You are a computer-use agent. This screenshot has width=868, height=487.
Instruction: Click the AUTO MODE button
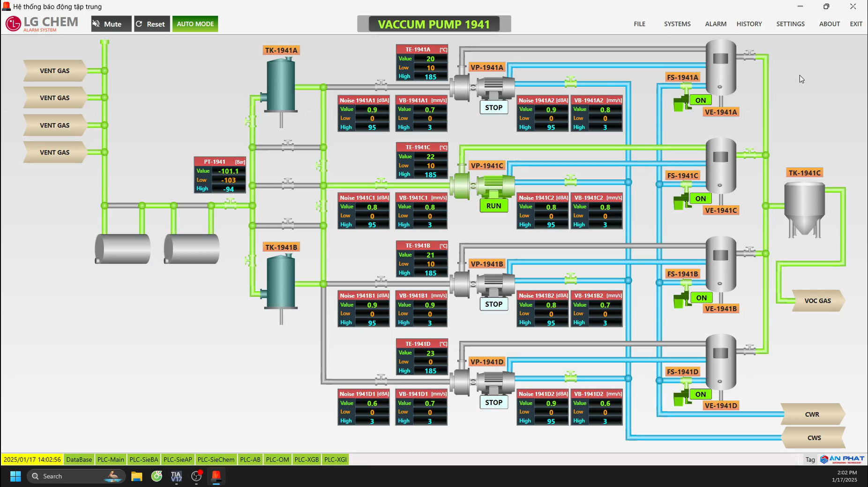[195, 24]
